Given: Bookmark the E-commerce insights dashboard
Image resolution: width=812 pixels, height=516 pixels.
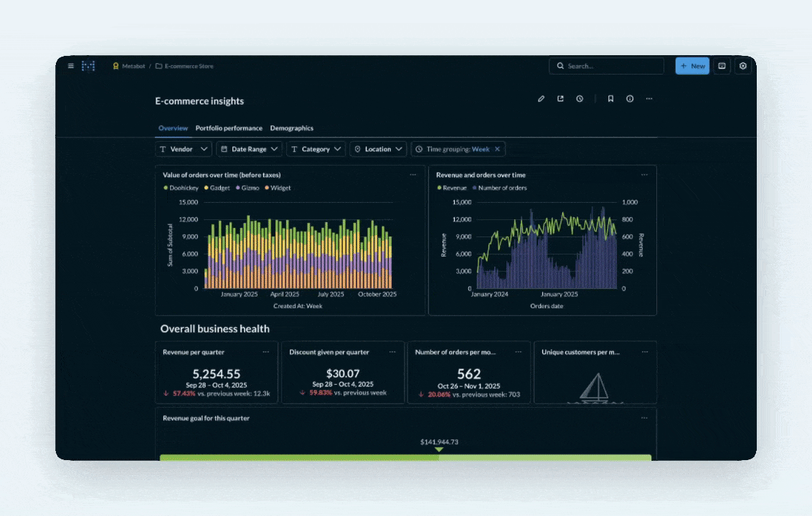Looking at the screenshot, I should coord(610,98).
